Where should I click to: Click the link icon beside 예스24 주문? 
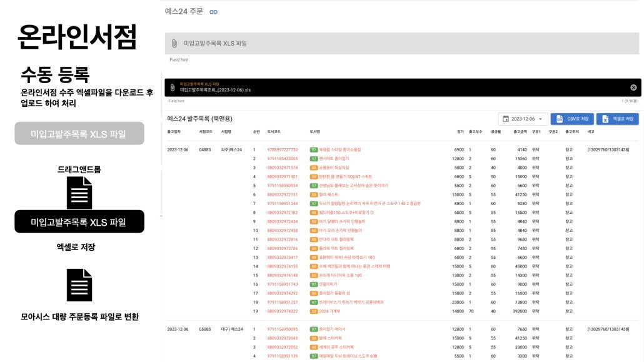(213, 12)
